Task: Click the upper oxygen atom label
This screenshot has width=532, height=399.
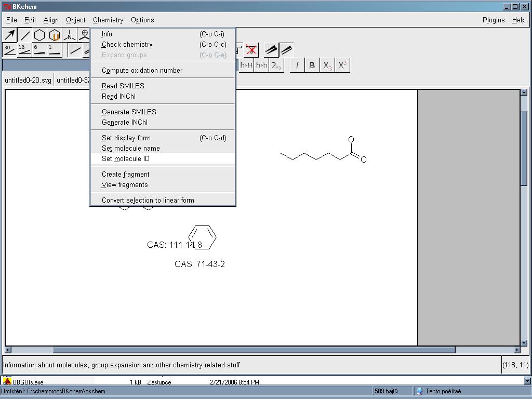Action: [351, 139]
